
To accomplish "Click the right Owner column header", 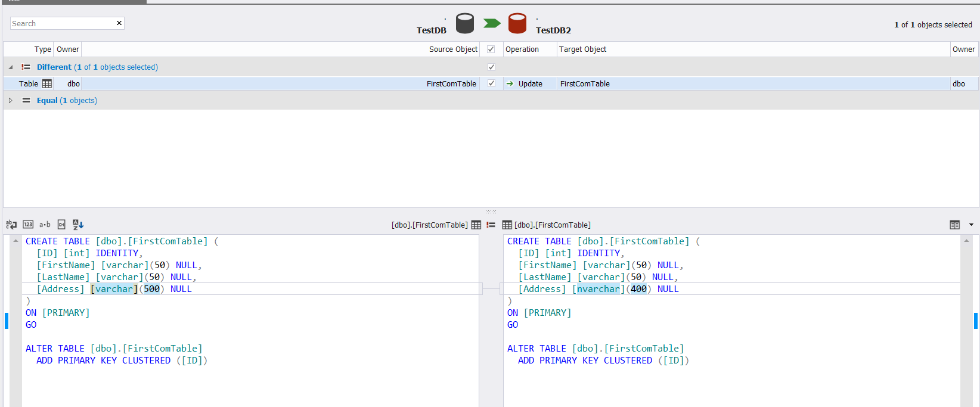I will (x=964, y=49).
